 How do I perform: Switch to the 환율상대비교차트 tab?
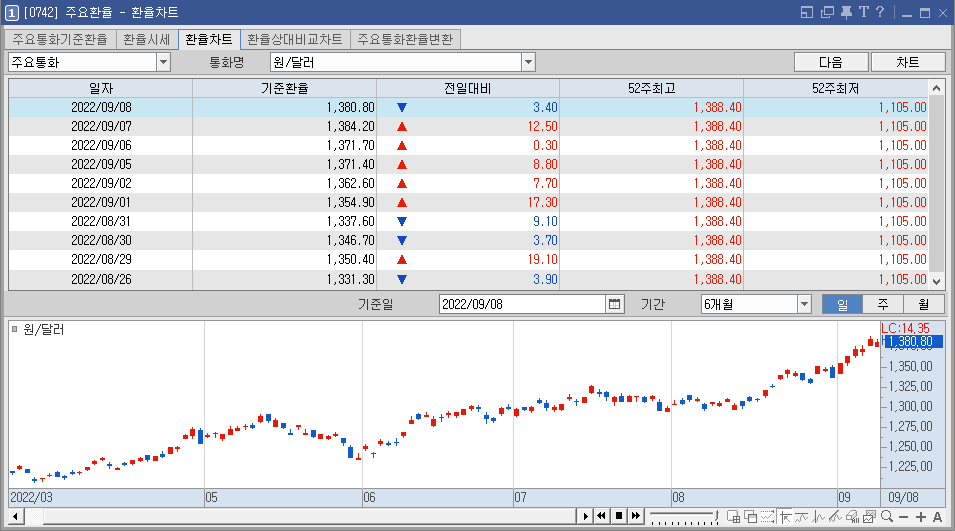tap(295, 39)
